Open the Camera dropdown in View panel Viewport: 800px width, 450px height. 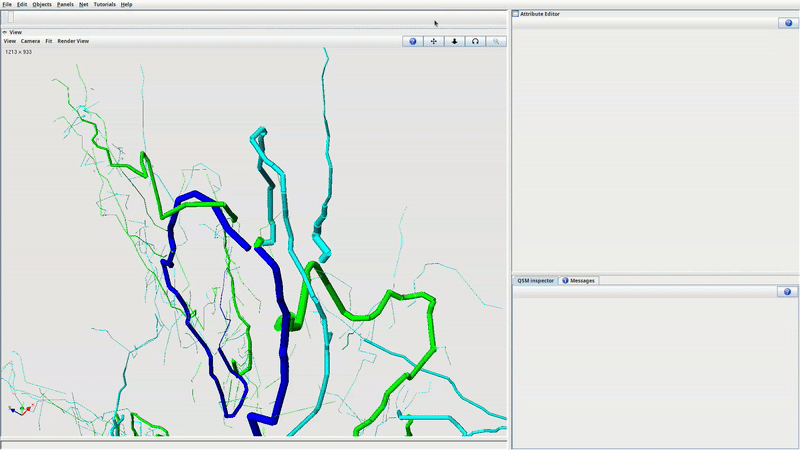click(x=30, y=41)
